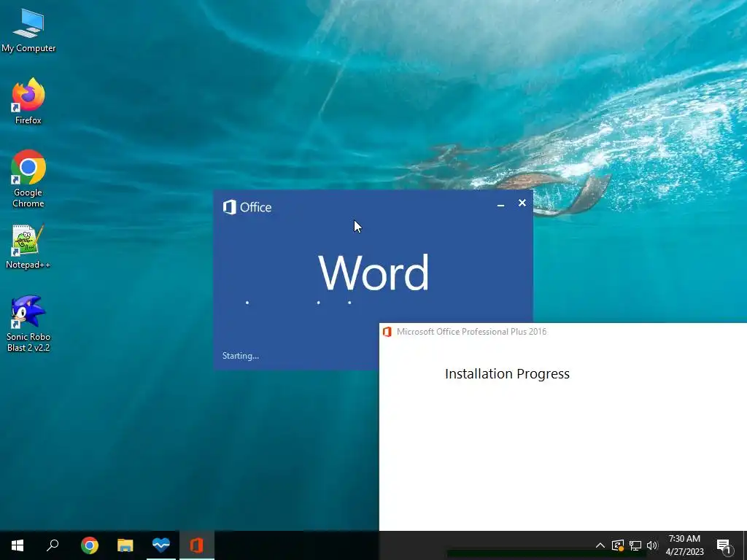Open taskbar search magnifier

click(x=53, y=545)
